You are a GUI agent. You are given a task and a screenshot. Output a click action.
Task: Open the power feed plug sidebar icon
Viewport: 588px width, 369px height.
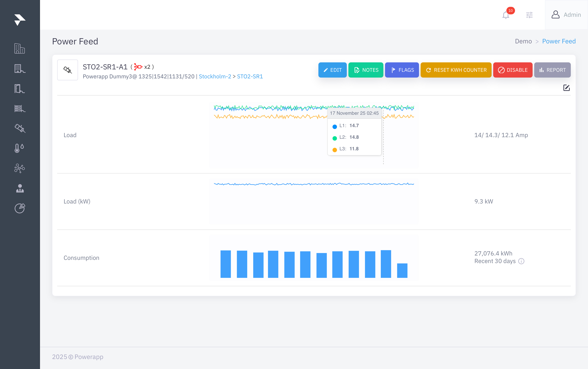[x=20, y=128]
